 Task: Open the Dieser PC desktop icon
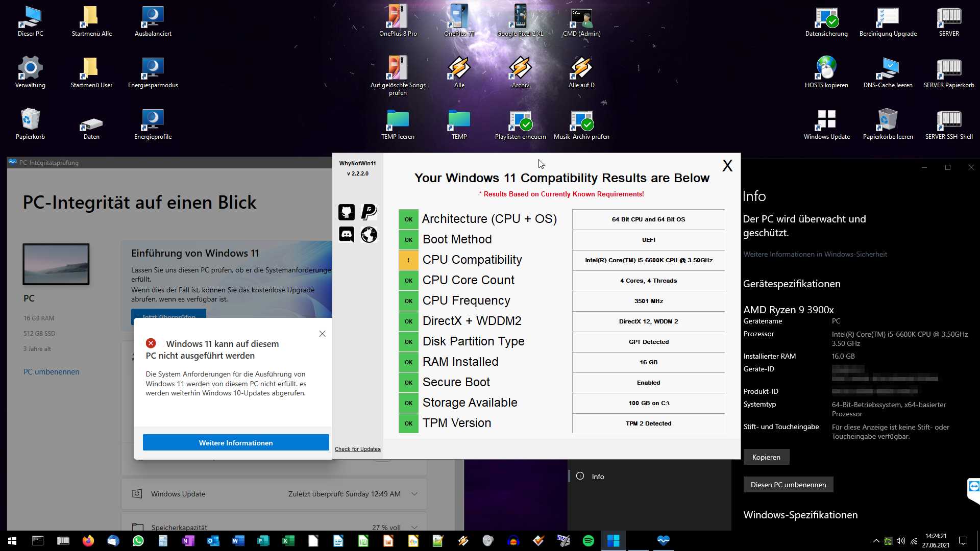(x=31, y=22)
